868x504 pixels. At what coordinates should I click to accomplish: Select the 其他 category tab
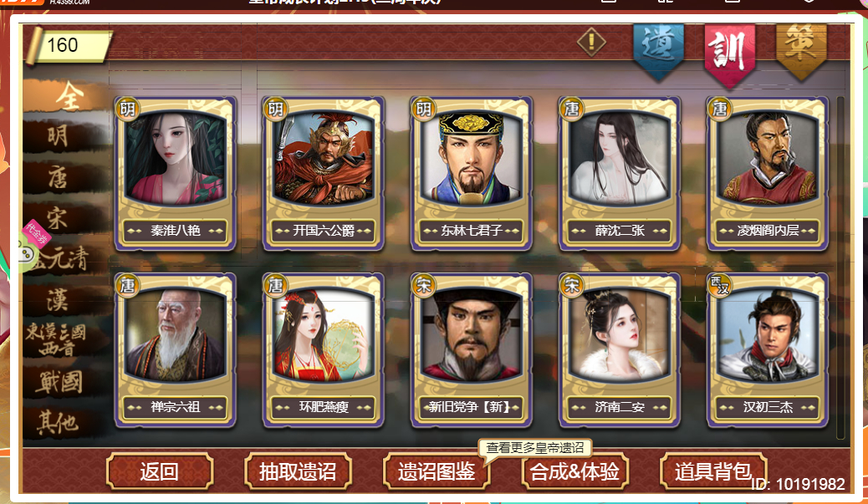[x=58, y=423]
